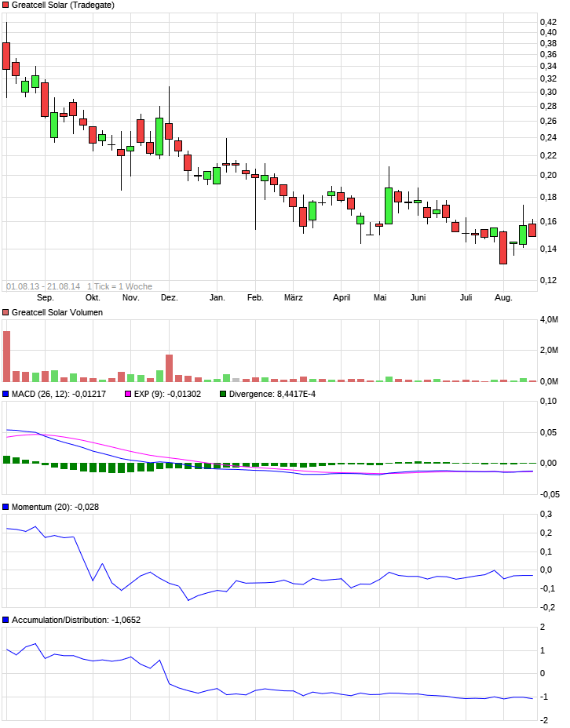This screenshot has height=728, width=570.
Task: Click the -0,2 momentum axis value
Action: (x=547, y=607)
